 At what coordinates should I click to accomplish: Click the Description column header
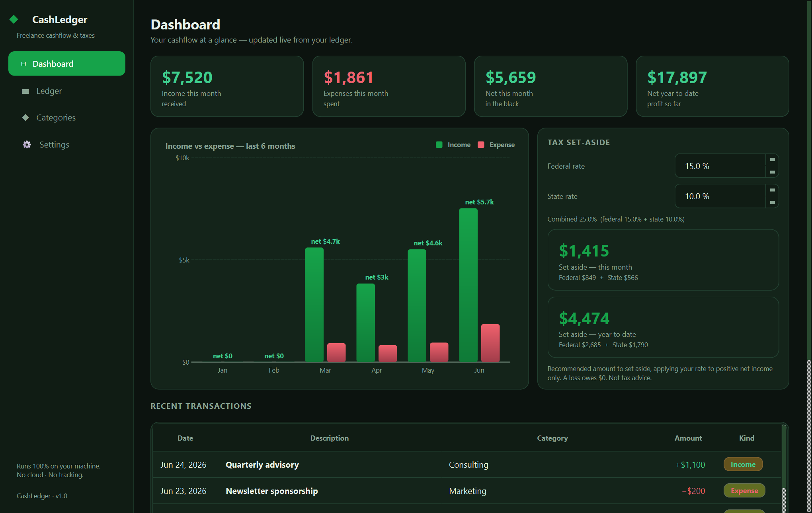[330, 438]
